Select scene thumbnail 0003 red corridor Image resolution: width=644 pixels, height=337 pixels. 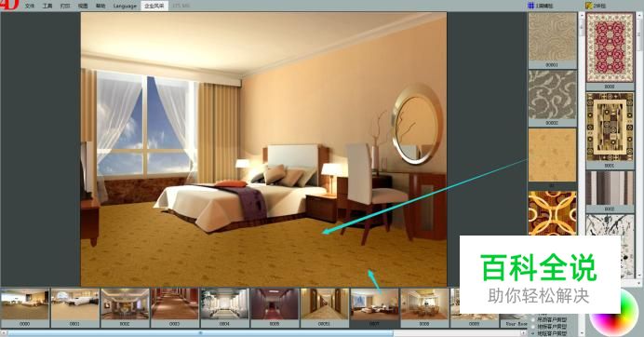tap(175, 307)
